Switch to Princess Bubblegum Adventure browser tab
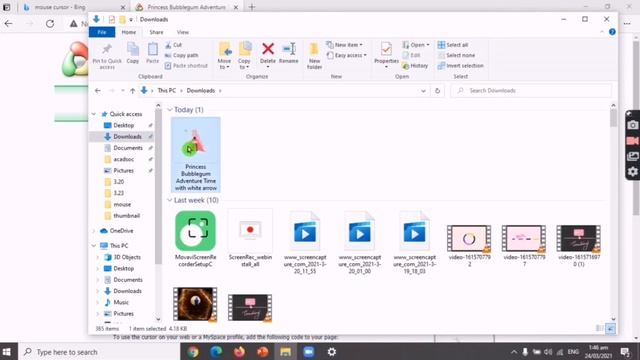The width and height of the screenshot is (640, 360). pos(186,7)
